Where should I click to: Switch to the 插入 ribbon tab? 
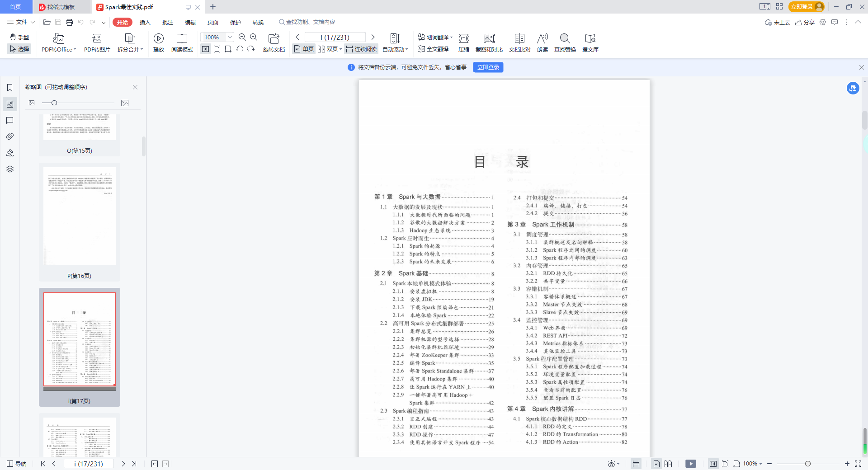pyautogui.click(x=145, y=22)
